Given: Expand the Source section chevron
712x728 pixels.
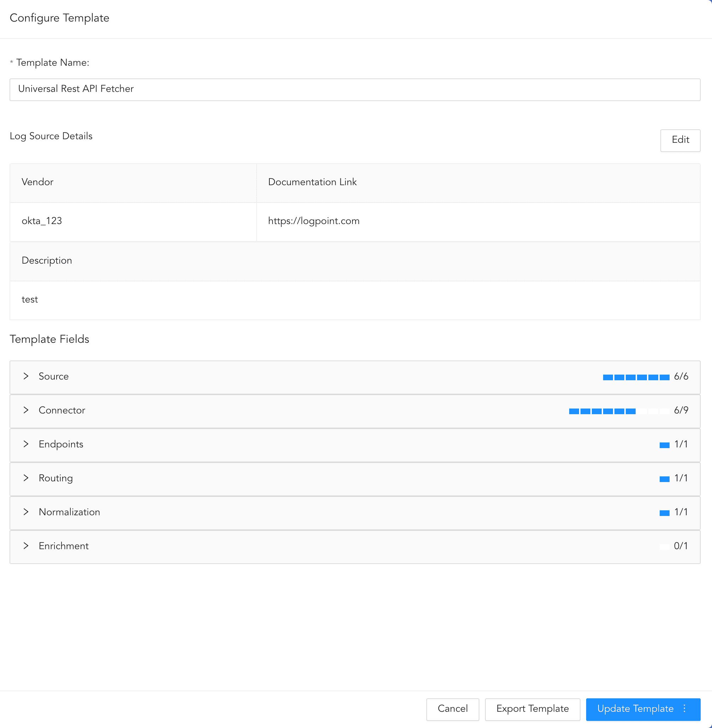Looking at the screenshot, I should coord(26,376).
